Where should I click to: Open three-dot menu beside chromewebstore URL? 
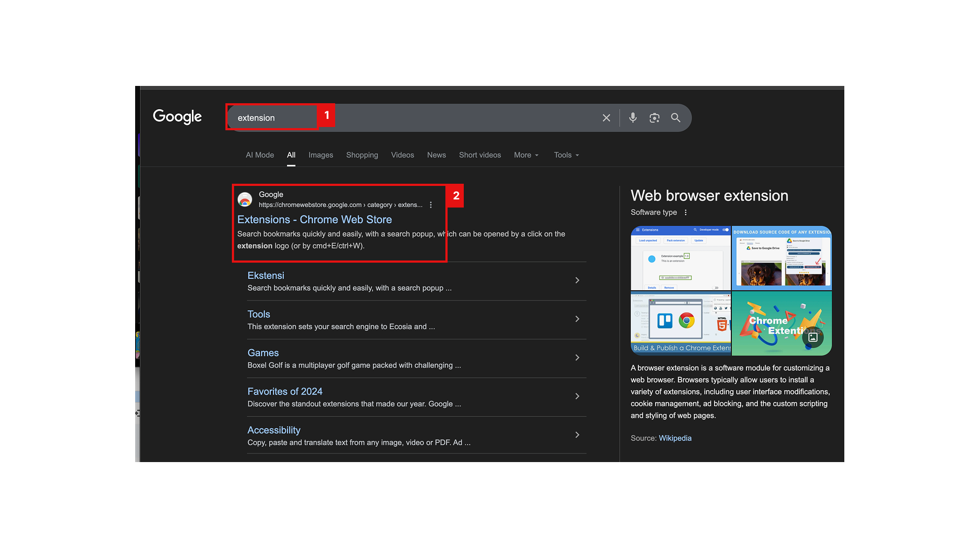431,205
